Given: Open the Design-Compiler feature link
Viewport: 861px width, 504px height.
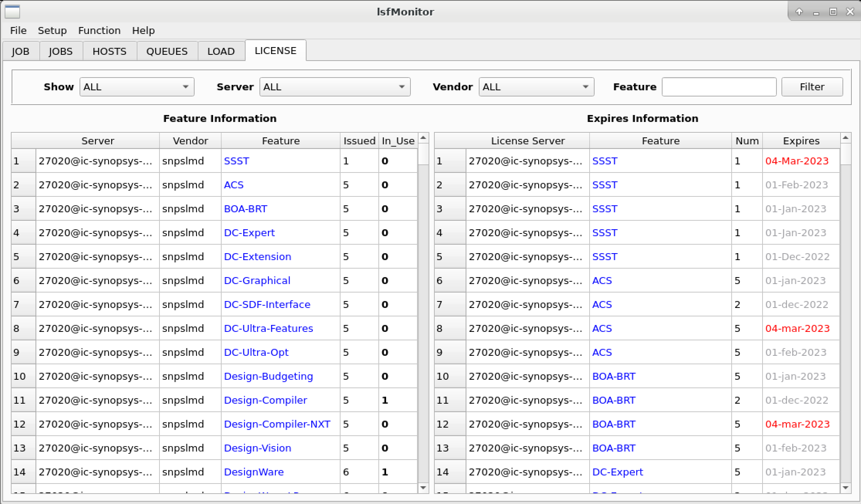Looking at the screenshot, I should coord(266,400).
